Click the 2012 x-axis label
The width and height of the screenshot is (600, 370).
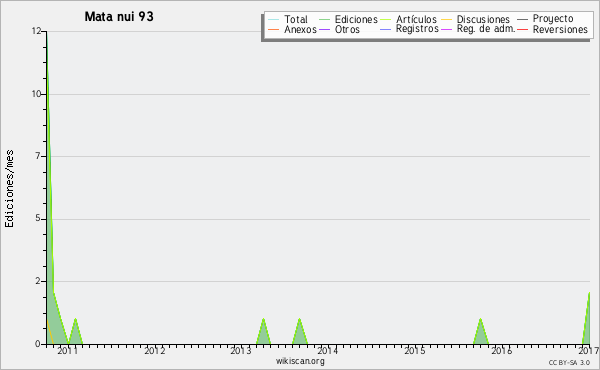tap(154, 351)
